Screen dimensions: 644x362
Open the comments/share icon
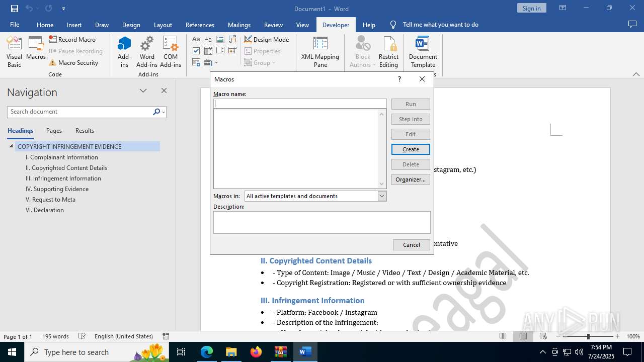tap(632, 25)
